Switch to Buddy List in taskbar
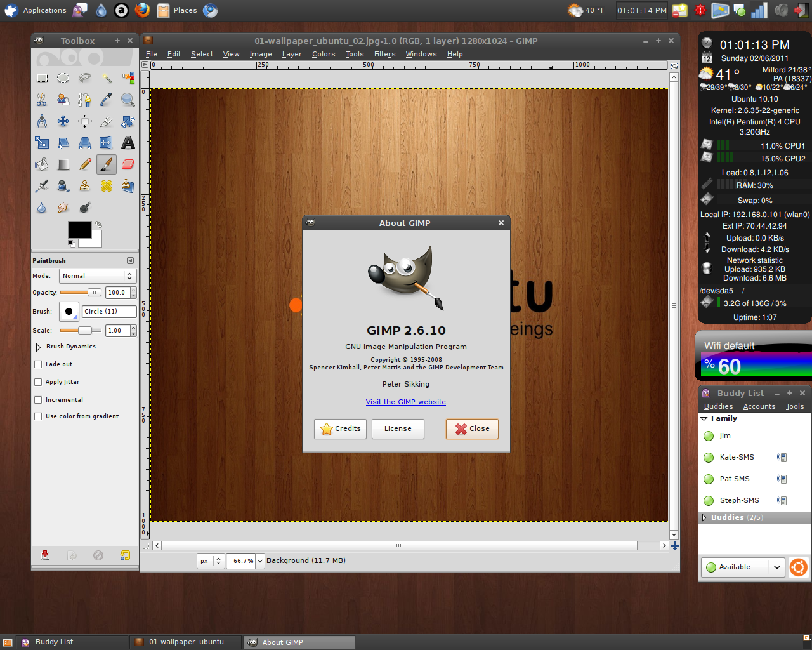This screenshot has width=812, height=650. click(x=73, y=642)
